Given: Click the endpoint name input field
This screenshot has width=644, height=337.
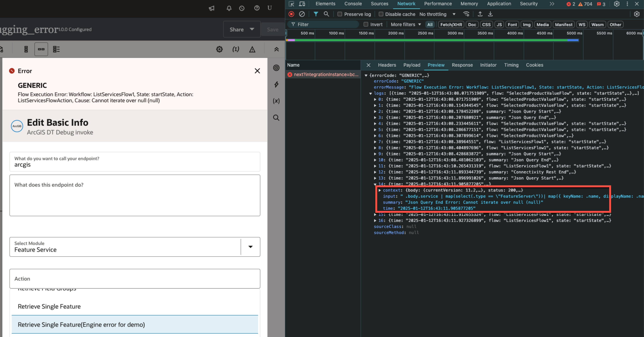Looking at the screenshot, I should [135, 164].
